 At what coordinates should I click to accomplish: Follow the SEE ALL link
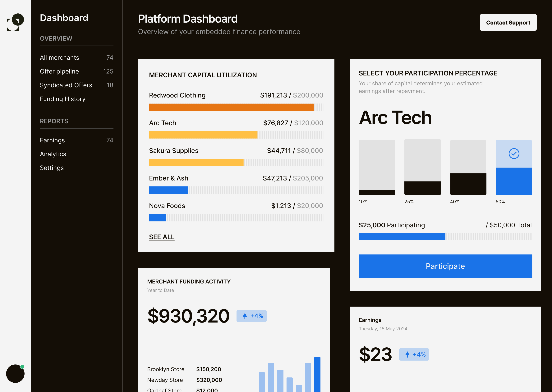click(161, 237)
